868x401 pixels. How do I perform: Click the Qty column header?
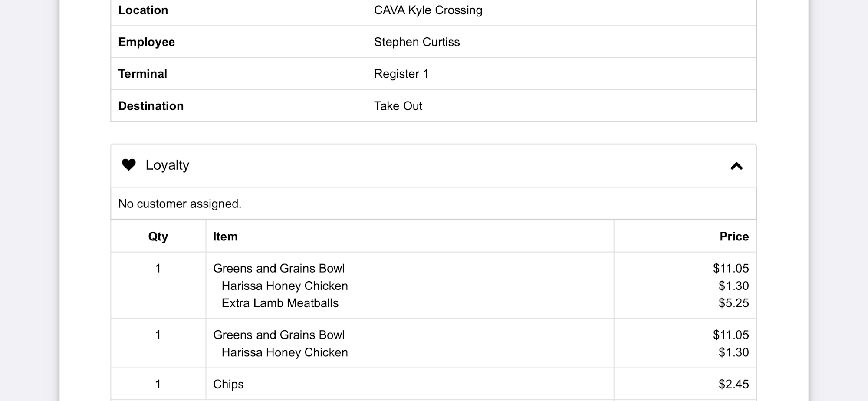tap(158, 237)
